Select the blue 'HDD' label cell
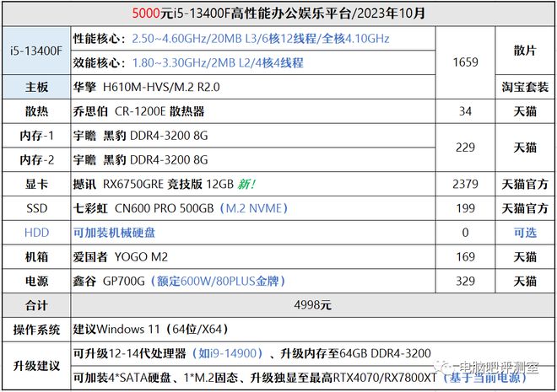The height and width of the screenshot is (392, 557). coord(36,233)
